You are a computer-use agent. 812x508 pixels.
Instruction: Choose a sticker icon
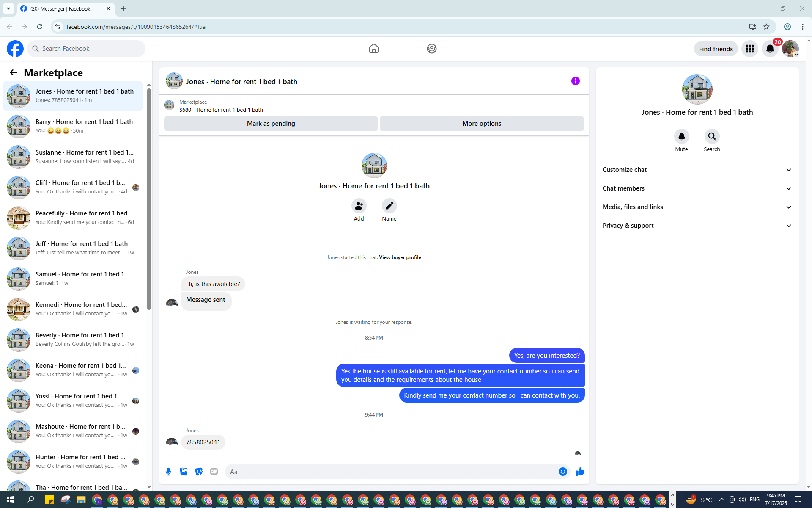click(199, 472)
